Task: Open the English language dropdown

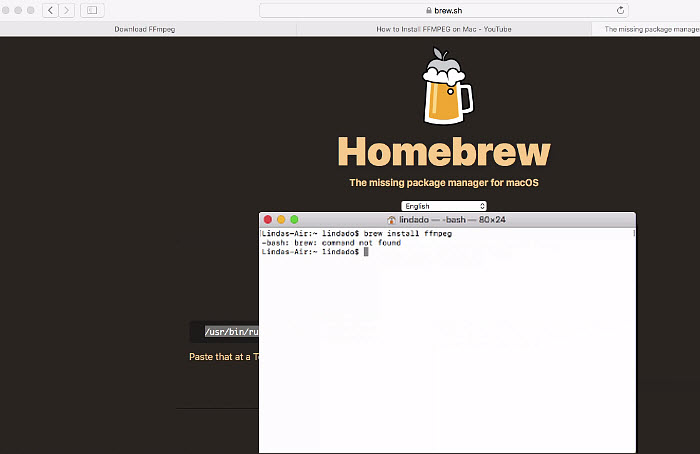Action: pyautogui.click(x=444, y=206)
